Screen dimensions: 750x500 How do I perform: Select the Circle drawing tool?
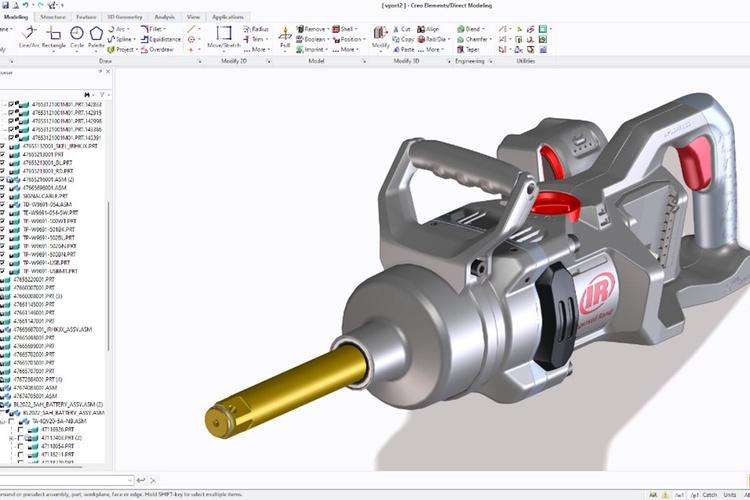point(77,37)
